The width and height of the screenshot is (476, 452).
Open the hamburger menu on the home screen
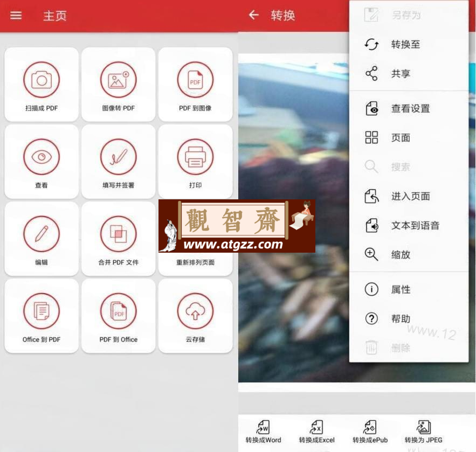16,16
